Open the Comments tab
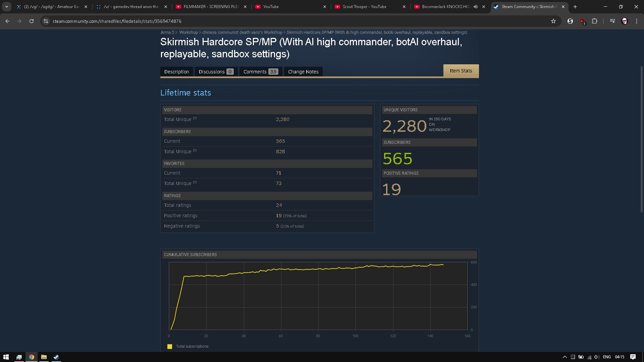 tap(260, 72)
